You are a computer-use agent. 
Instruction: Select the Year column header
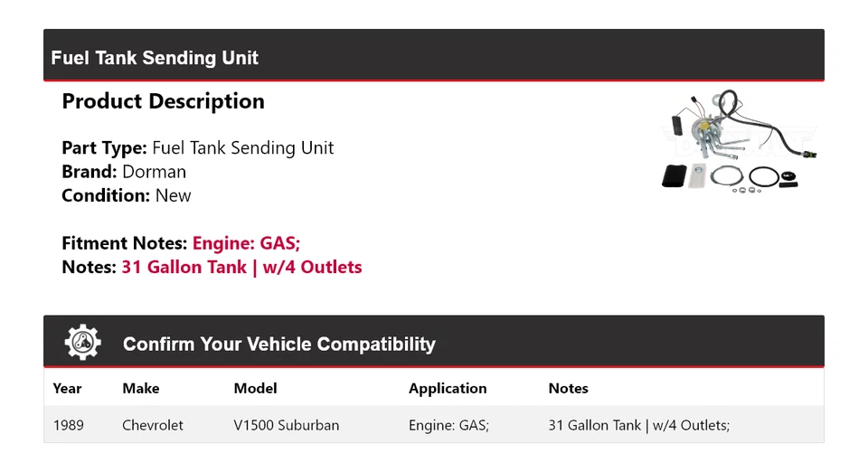point(67,389)
